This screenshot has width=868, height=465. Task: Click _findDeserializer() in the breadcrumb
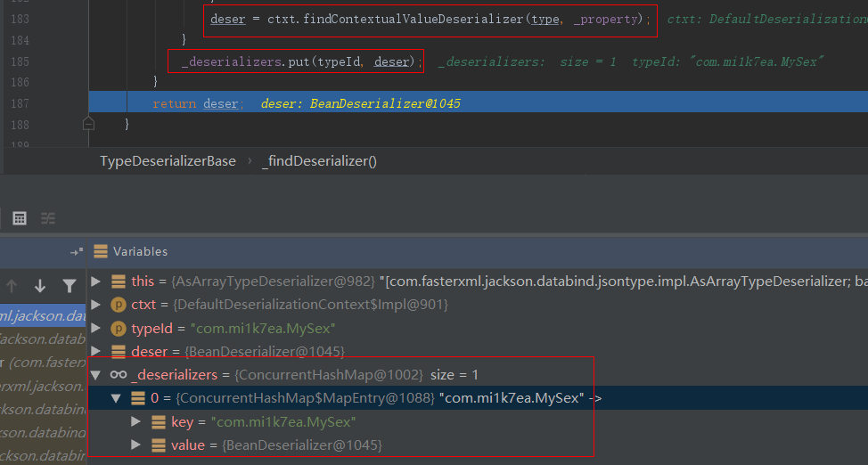pyautogui.click(x=319, y=161)
